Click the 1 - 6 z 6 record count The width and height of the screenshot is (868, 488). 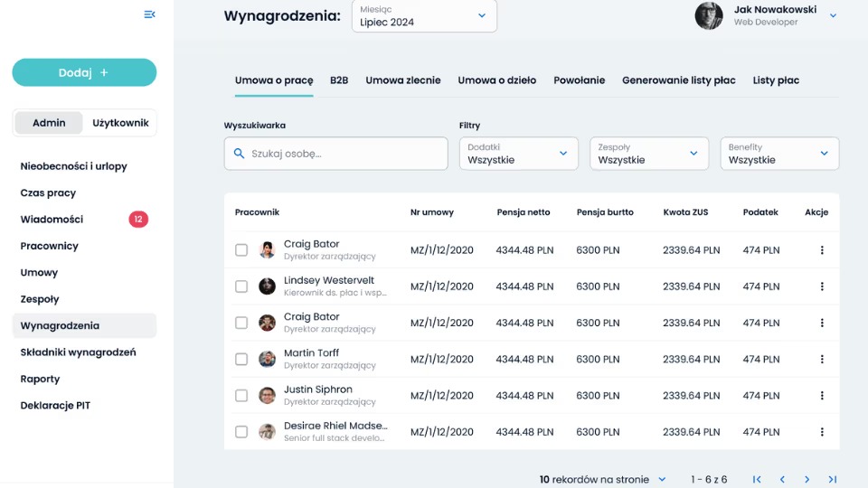tap(709, 480)
